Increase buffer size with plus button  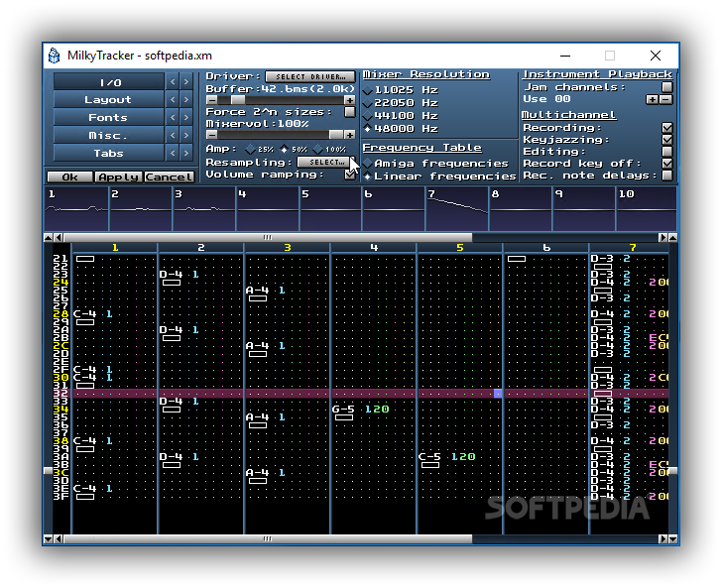tap(349, 100)
